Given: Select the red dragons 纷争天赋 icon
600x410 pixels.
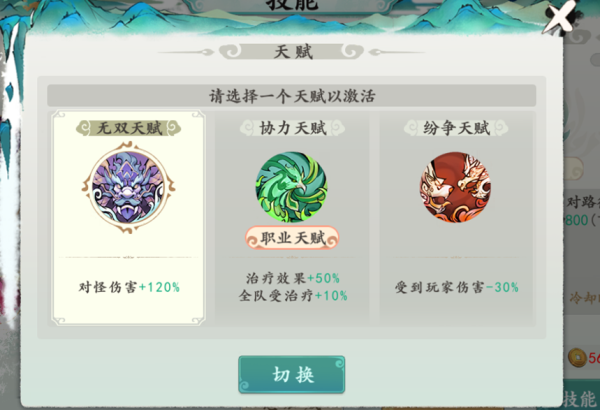Looking at the screenshot, I should [455, 187].
